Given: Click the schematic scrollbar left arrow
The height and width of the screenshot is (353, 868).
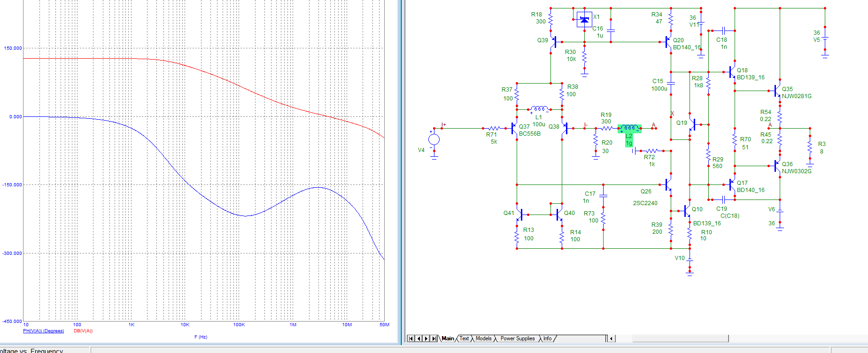Looking at the screenshot, I should click(612, 338).
